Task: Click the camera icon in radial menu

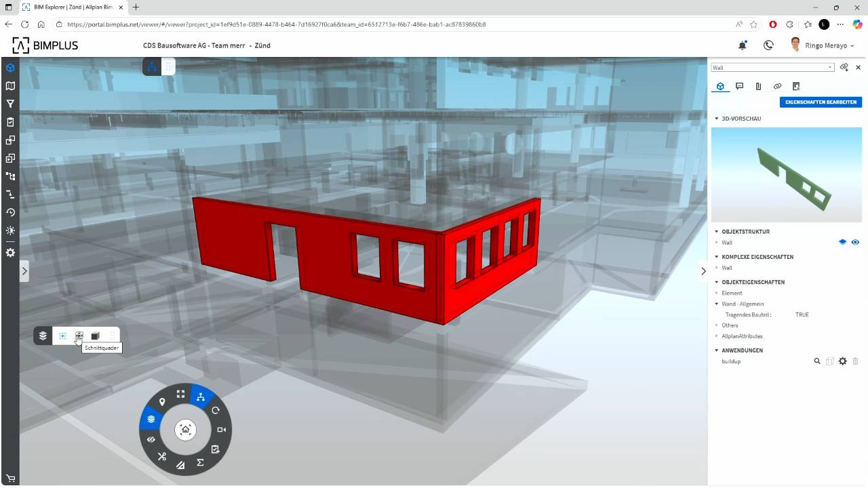Action: coord(221,430)
